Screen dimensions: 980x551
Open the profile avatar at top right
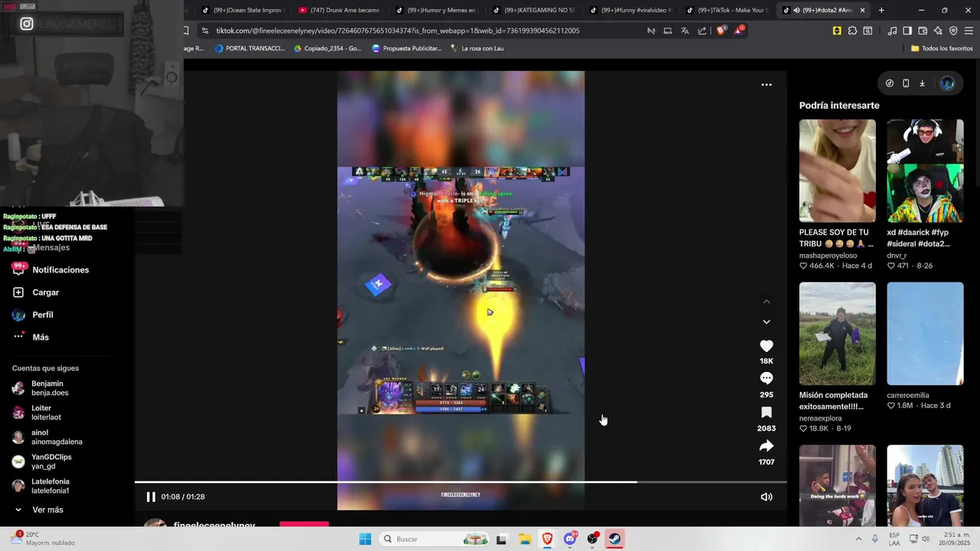click(x=947, y=83)
